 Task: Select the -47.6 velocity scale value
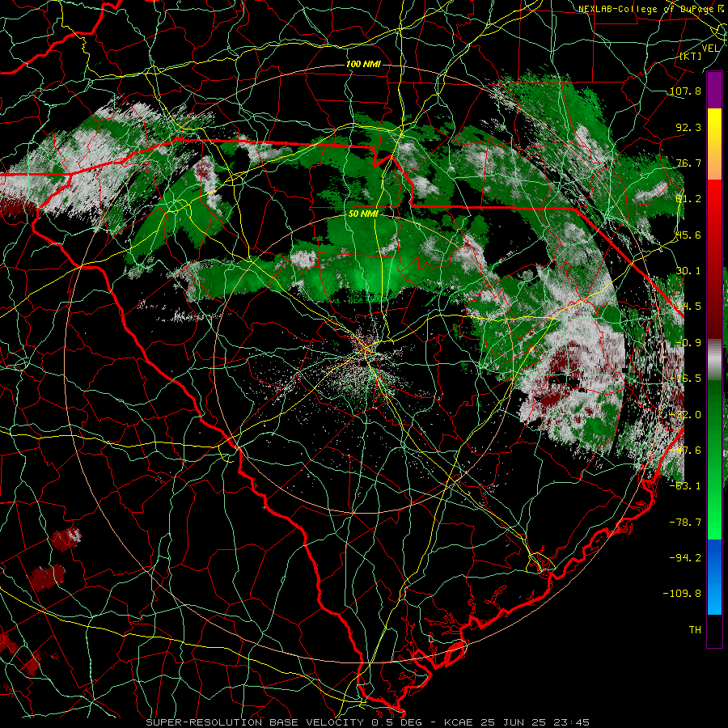click(x=685, y=450)
